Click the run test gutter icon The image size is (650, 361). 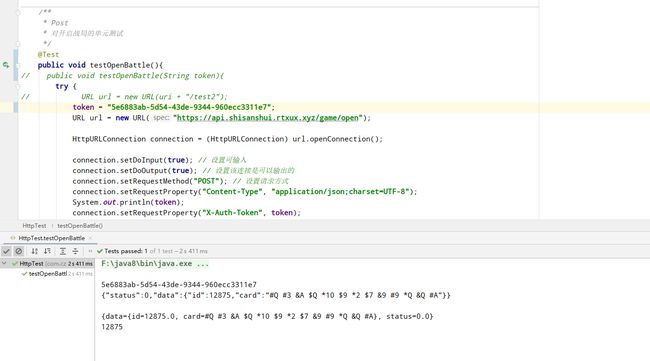coord(6,65)
